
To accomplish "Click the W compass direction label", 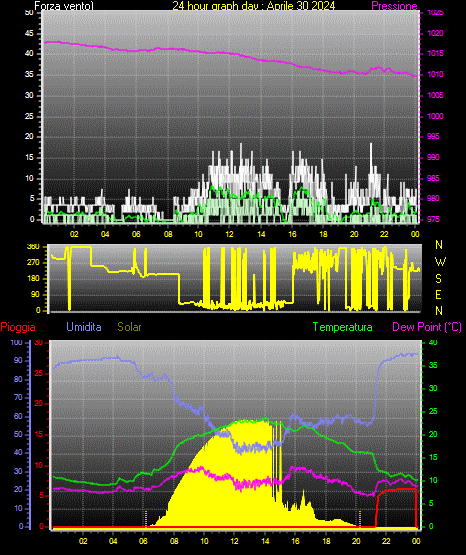I will click(x=440, y=262).
